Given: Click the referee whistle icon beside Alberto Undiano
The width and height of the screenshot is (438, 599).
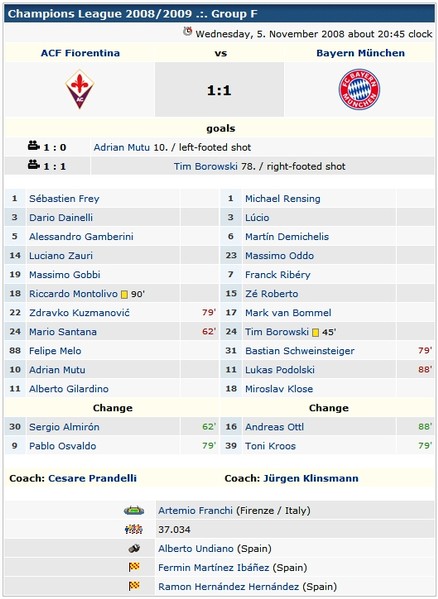Looking at the screenshot, I should click(x=134, y=549).
